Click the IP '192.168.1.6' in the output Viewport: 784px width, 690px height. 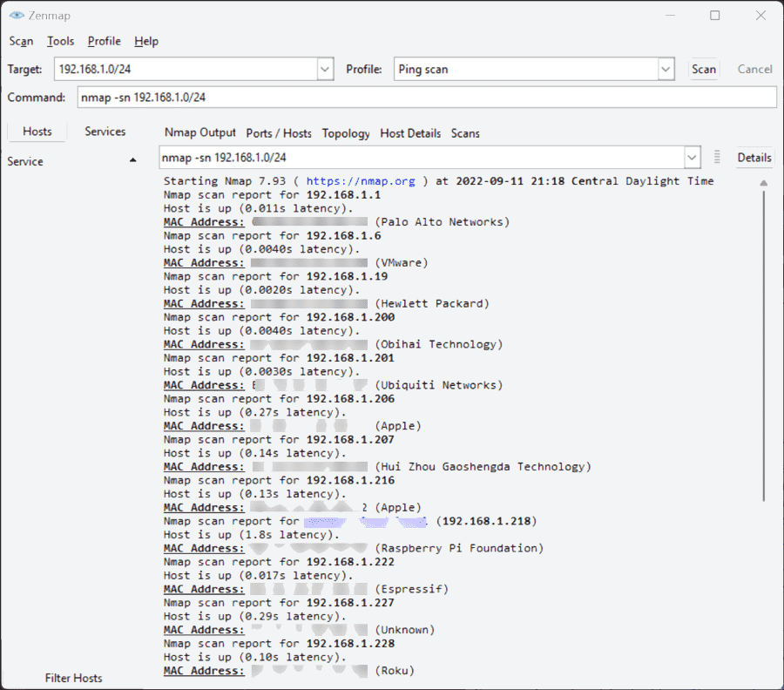(x=343, y=236)
